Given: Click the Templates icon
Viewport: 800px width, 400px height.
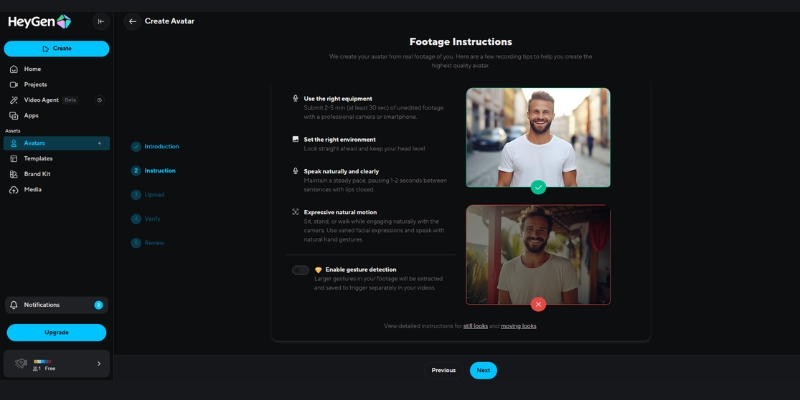Looking at the screenshot, I should click(14, 159).
